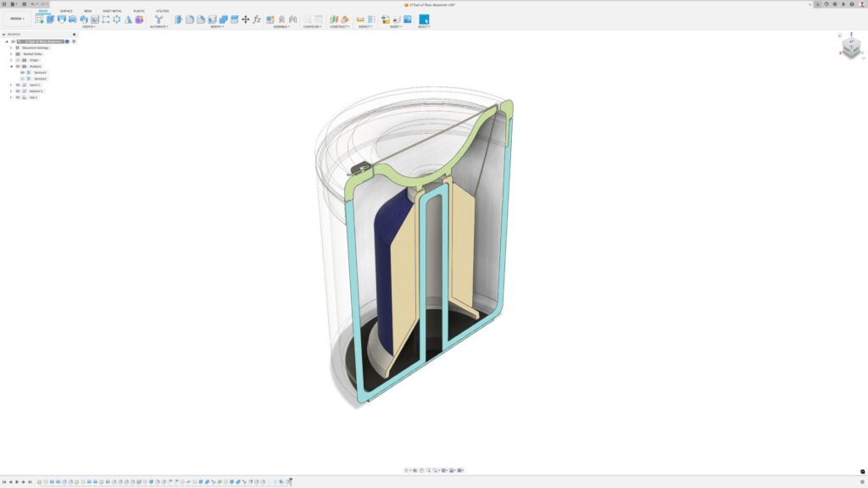Click the Measure tool in the Inspect group
Image resolution: width=868 pixels, height=488 pixels.
(360, 19)
